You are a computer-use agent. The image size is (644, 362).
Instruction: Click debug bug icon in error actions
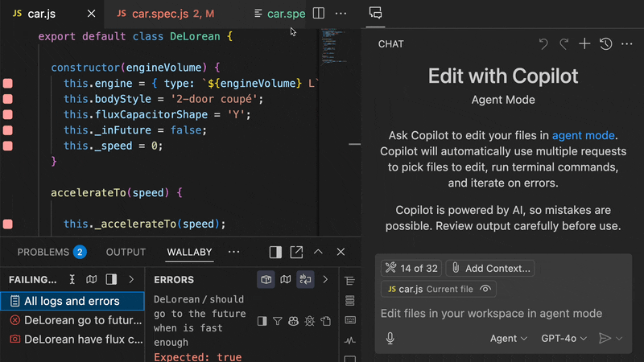pos(309,321)
